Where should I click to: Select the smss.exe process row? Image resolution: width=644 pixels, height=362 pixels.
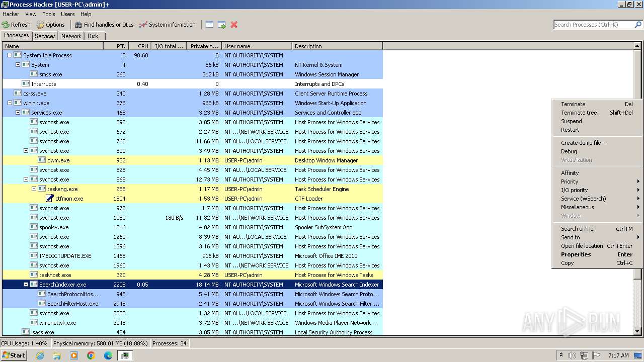point(192,74)
